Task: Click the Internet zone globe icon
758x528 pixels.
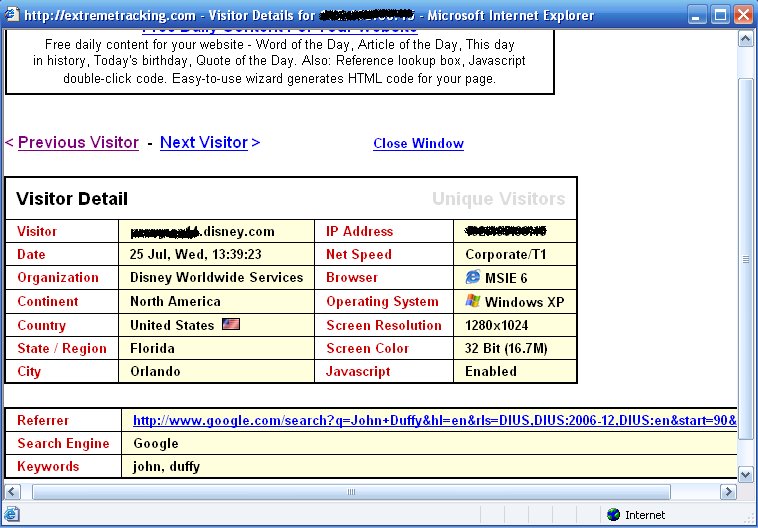Action: (613, 514)
